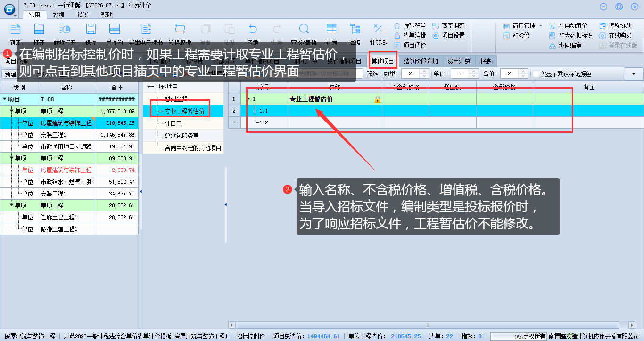Collapse the 其他项目 tree node
Image resolution: width=644 pixels, height=341 pixels.
point(149,87)
